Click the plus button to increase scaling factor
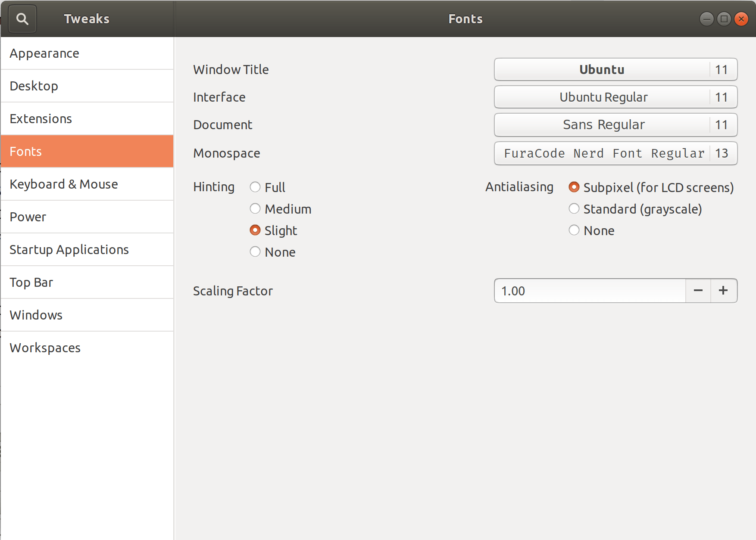The height and width of the screenshot is (540, 756). click(x=724, y=291)
